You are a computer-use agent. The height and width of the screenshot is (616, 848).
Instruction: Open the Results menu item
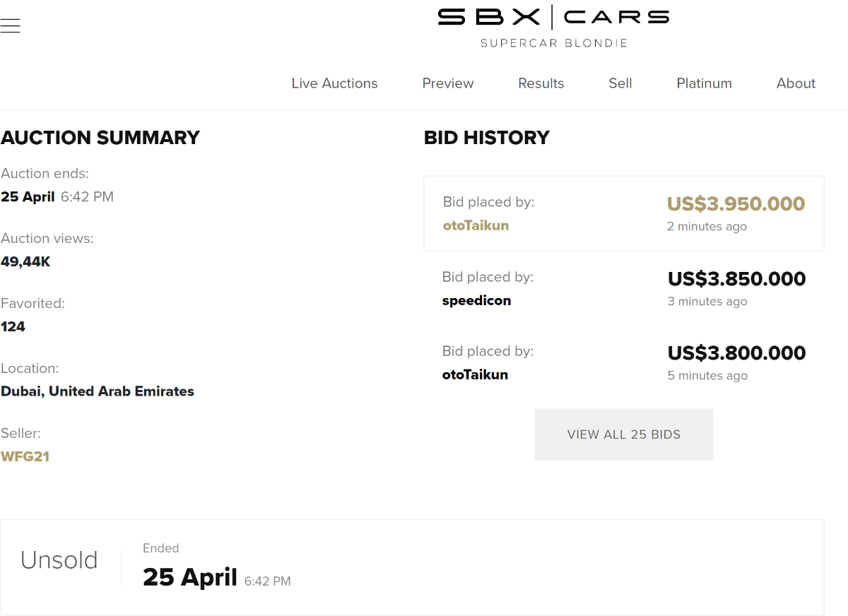pos(541,83)
